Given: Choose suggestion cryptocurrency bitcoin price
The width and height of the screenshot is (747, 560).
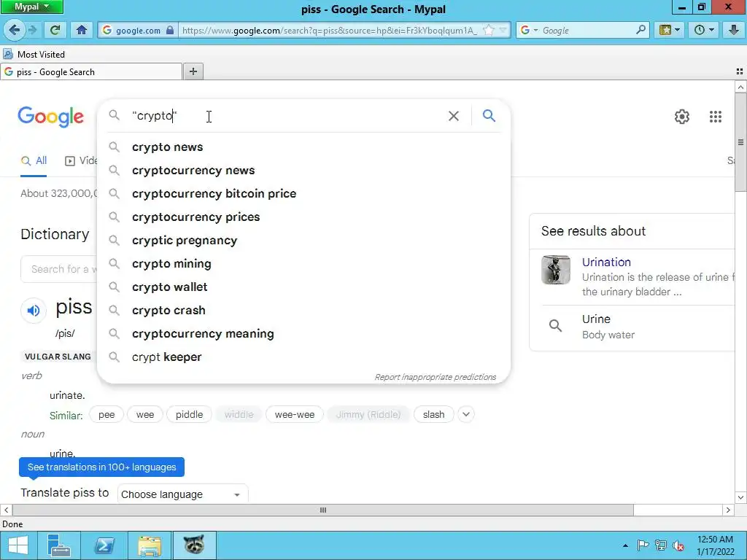Looking at the screenshot, I should 303,194.
